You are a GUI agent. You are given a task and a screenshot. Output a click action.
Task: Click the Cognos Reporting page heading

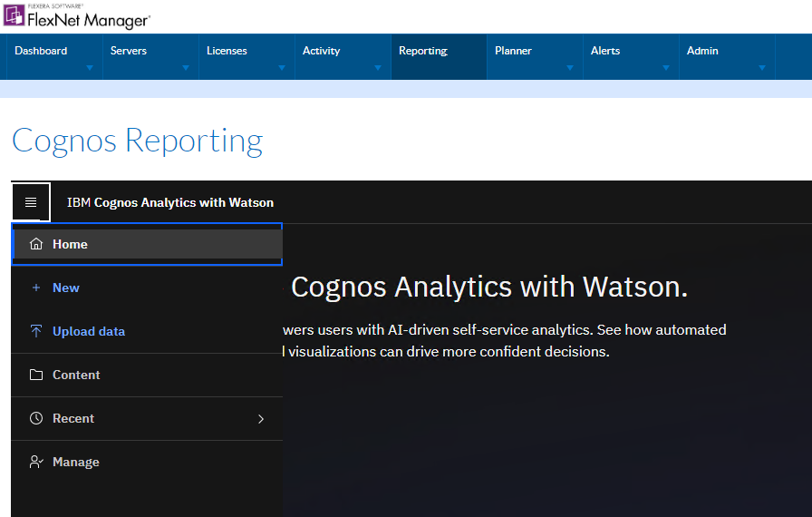click(x=137, y=141)
